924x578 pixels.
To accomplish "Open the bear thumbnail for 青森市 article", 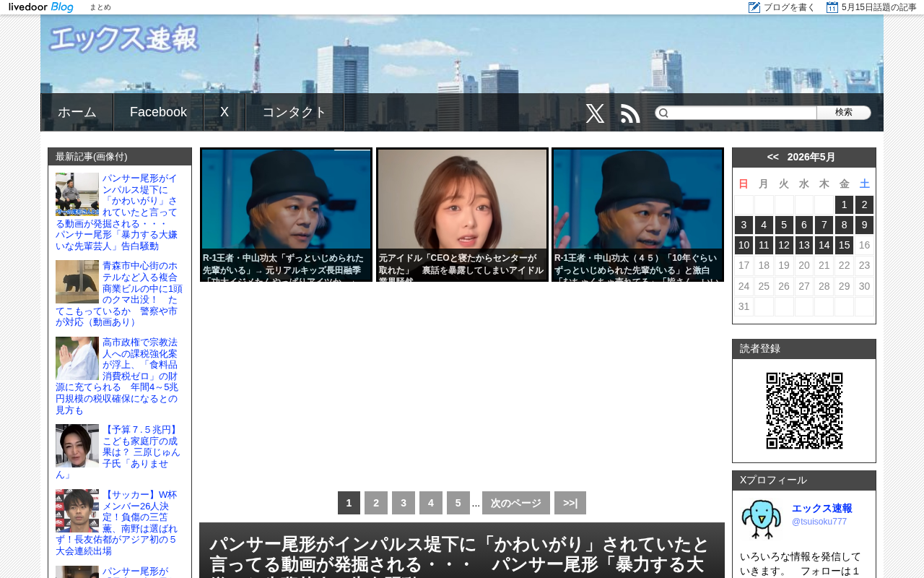I will [77, 282].
